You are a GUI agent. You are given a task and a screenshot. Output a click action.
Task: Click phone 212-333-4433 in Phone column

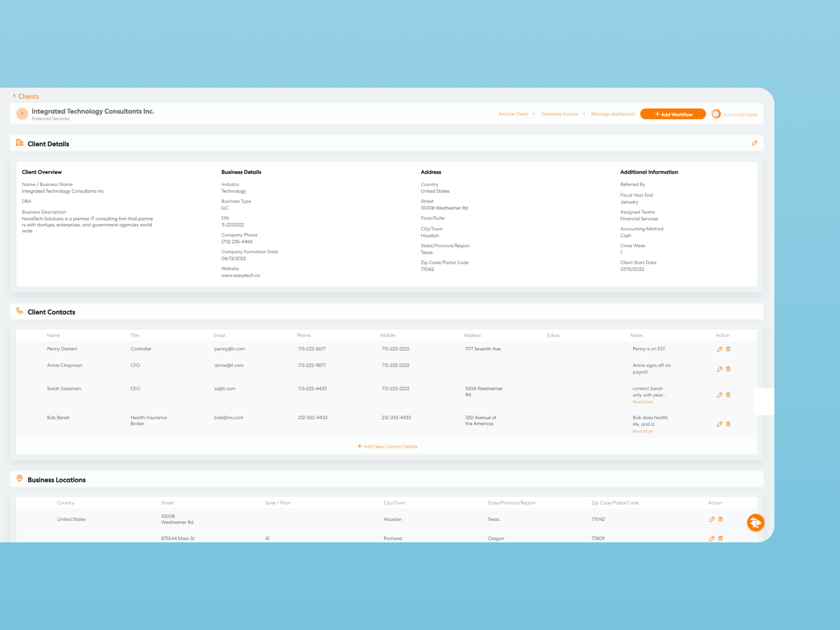click(312, 418)
